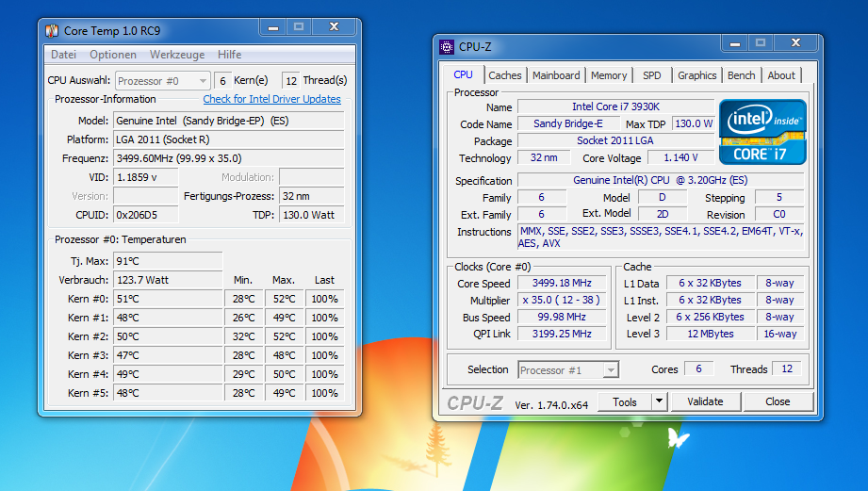Viewport: 868px width, 491px height.
Task: Minimize the CPU-Z window
Action: 734,42
